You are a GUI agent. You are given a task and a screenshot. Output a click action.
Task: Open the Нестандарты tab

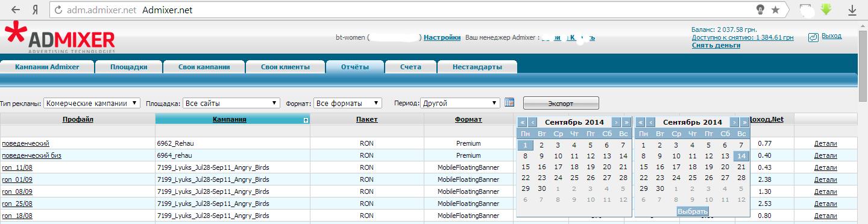(477, 67)
